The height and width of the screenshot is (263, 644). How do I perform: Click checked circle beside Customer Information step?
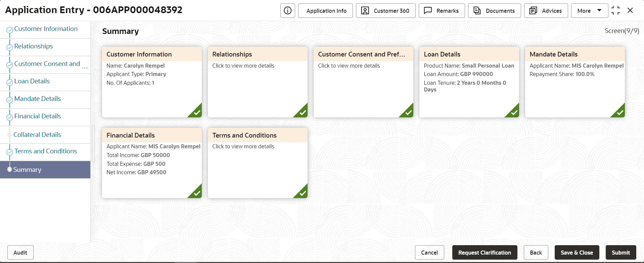(x=10, y=30)
